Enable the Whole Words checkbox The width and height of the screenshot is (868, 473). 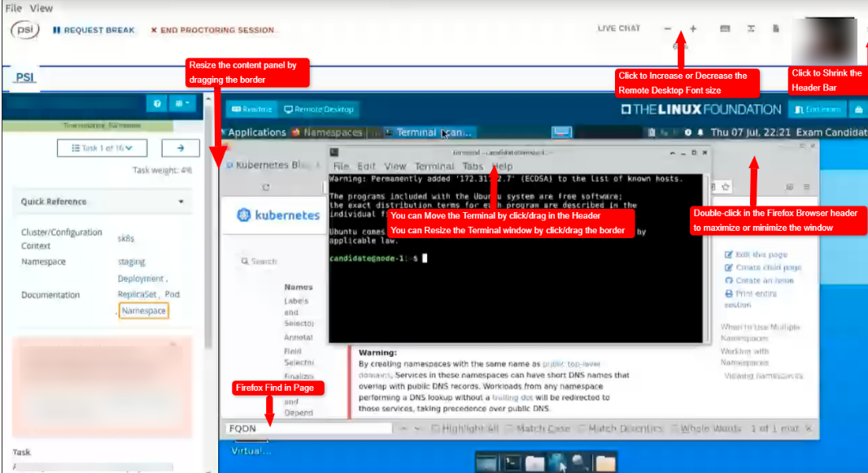674,428
